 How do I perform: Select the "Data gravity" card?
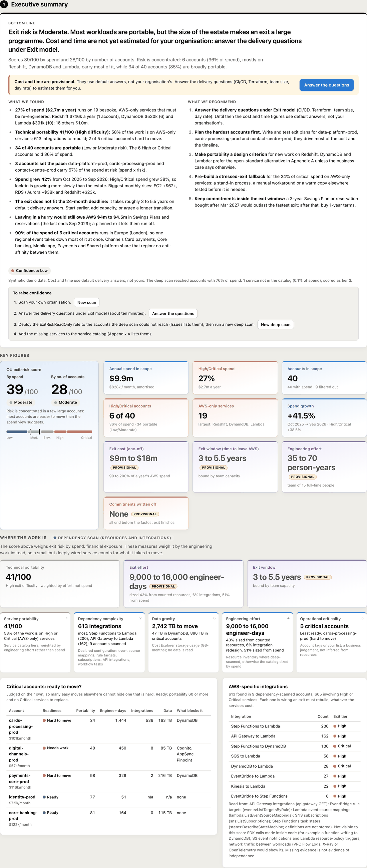click(183, 642)
